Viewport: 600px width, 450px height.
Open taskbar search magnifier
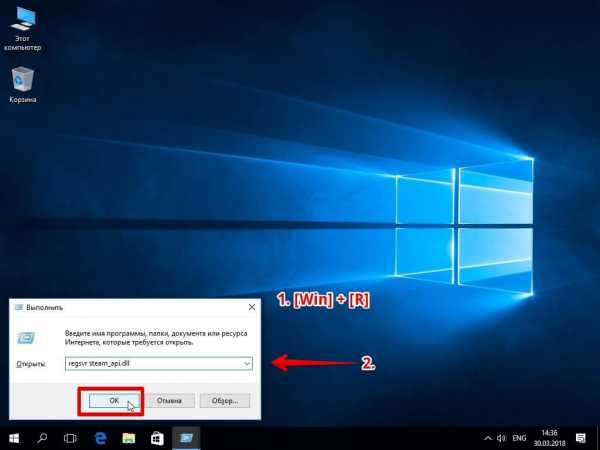(42, 438)
